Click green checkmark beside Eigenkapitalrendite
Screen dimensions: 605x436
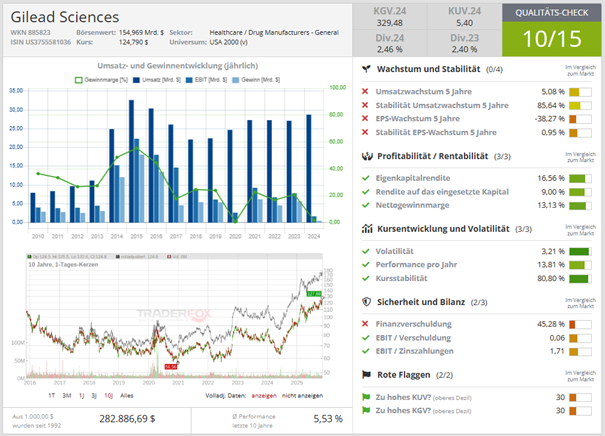[367, 178]
